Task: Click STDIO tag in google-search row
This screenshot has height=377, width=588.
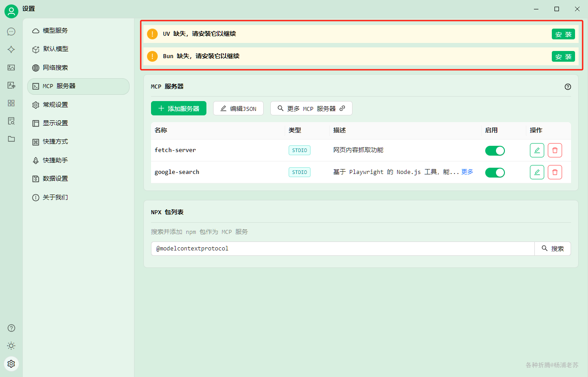Action: point(299,172)
